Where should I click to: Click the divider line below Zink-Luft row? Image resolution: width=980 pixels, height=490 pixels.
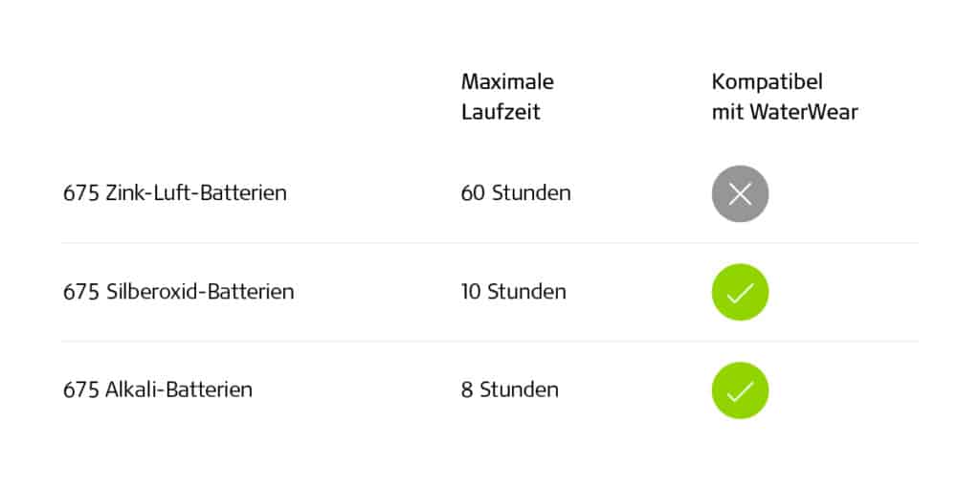pos(490,243)
